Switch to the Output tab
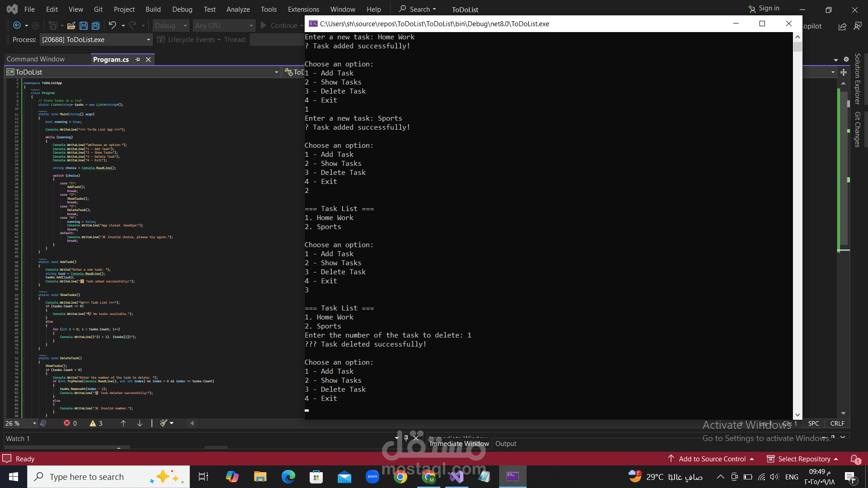The height and width of the screenshot is (488, 868). [505, 444]
